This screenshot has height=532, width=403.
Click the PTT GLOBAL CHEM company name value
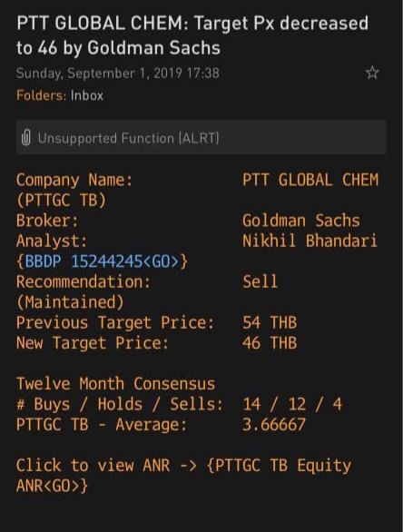click(310, 180)
